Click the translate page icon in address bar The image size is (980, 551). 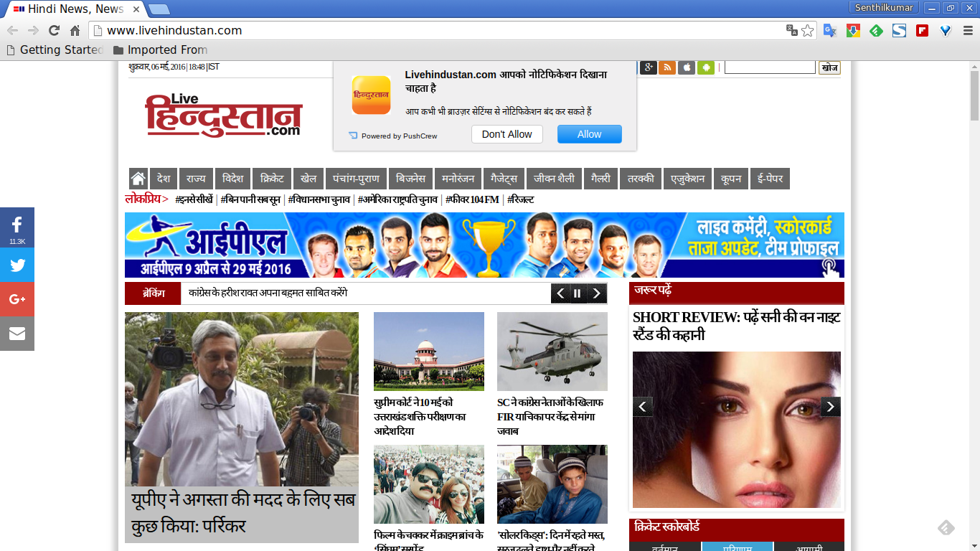(791, 30)
